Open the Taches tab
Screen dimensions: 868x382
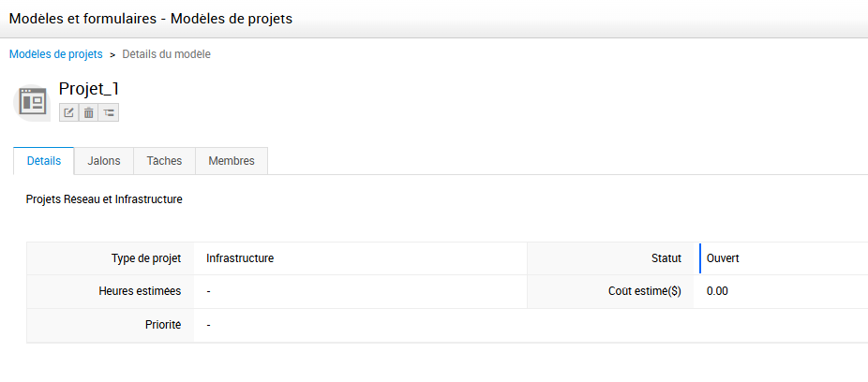[164, 161]
